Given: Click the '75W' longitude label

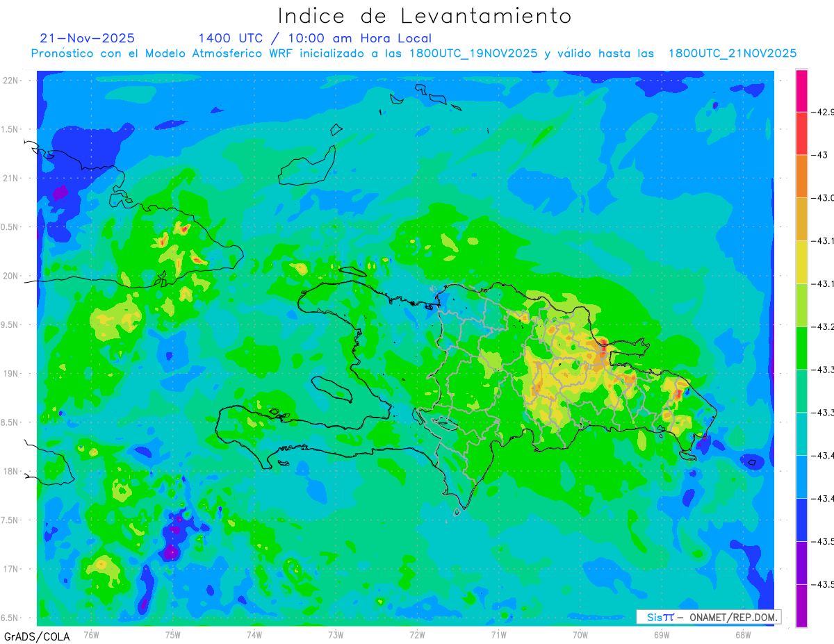Looking at the screenshot, I should (x=173, y=634).
